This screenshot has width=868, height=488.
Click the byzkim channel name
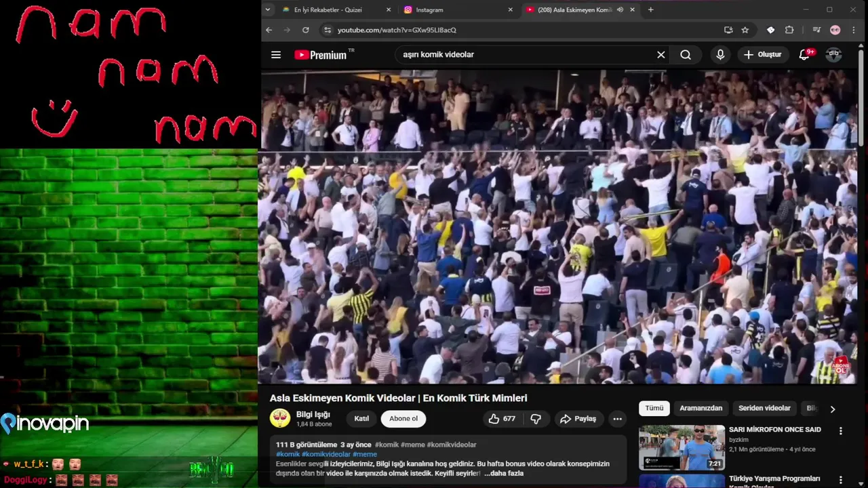(x=738, y=440)
